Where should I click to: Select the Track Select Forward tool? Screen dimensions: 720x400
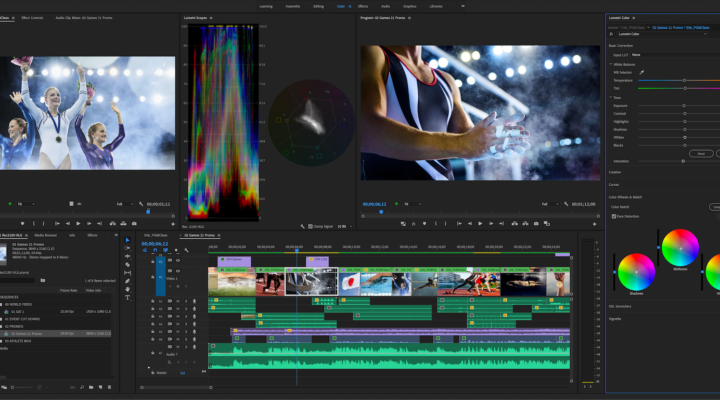coord(128,248)
